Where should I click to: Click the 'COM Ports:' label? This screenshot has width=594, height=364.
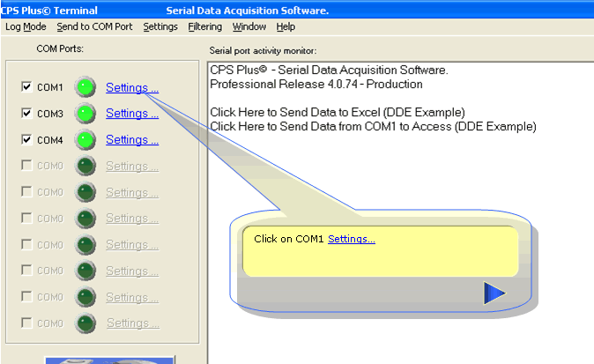[60, 48]
